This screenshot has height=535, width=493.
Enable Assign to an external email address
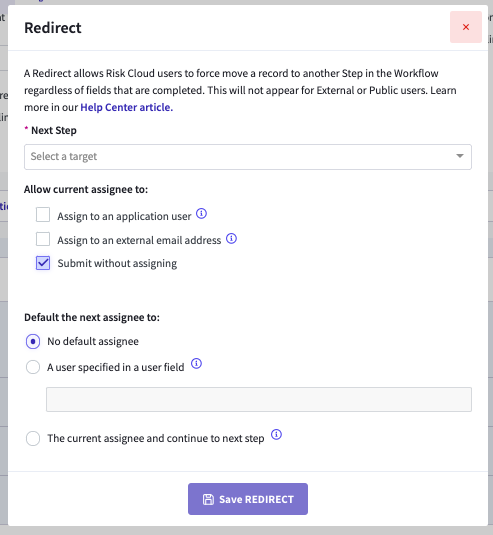[43, 239]
